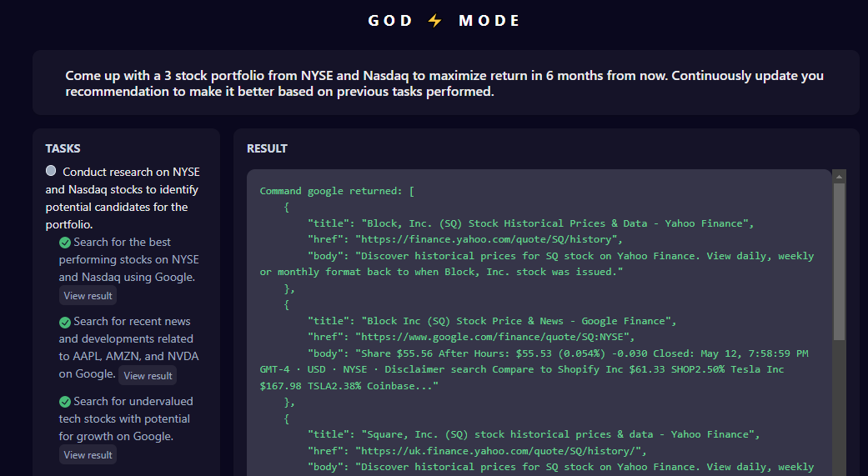Click Search for the best performing stocks subtask
This screenshot has width=868, height=476.
129,259
